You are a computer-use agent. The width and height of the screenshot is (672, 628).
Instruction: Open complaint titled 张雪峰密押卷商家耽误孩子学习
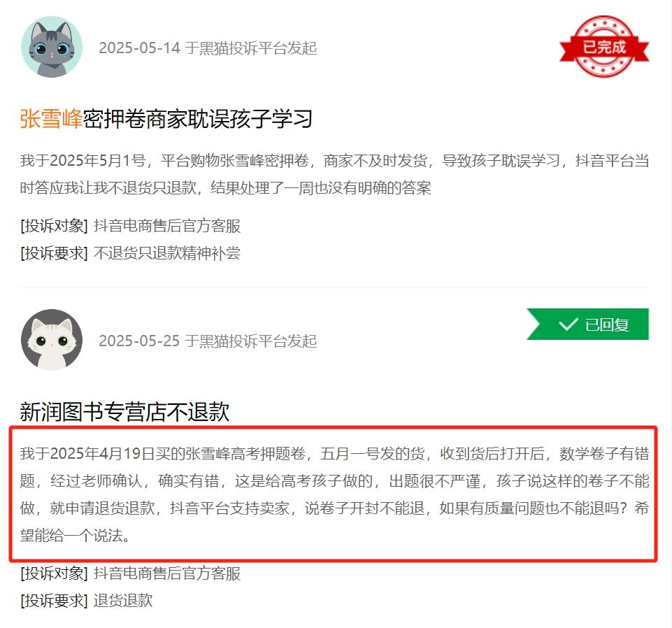166,119
